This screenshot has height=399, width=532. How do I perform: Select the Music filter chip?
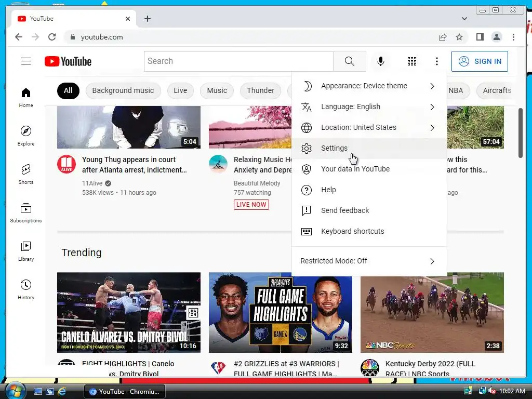tap(217, 90)
